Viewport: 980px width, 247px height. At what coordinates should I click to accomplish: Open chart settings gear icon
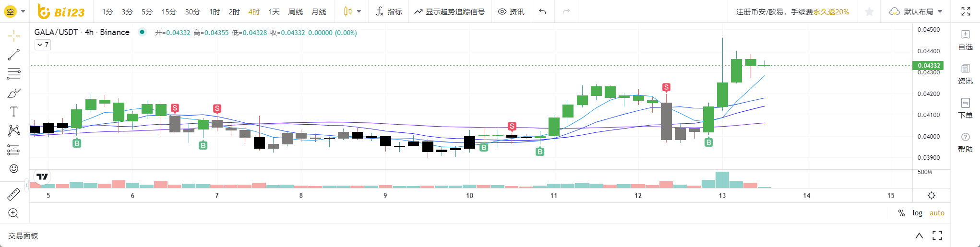(x=932, y=195)
